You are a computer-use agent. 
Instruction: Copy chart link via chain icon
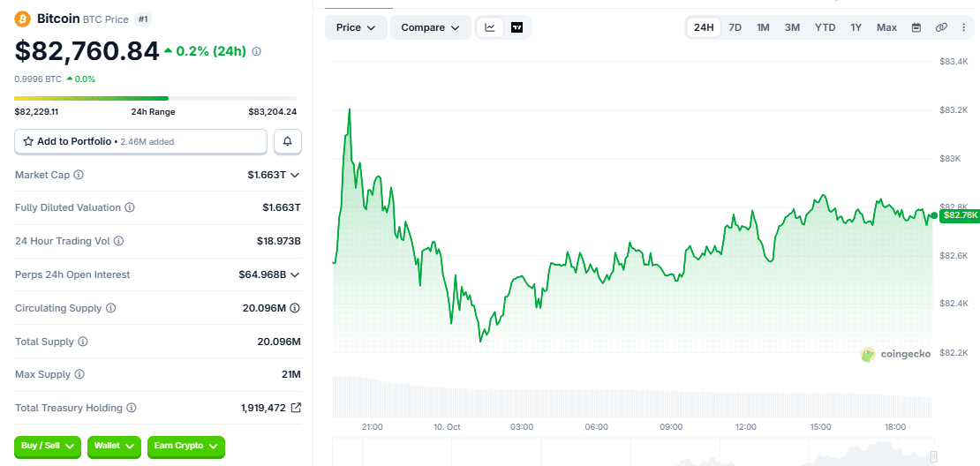(x=941, y=27)
